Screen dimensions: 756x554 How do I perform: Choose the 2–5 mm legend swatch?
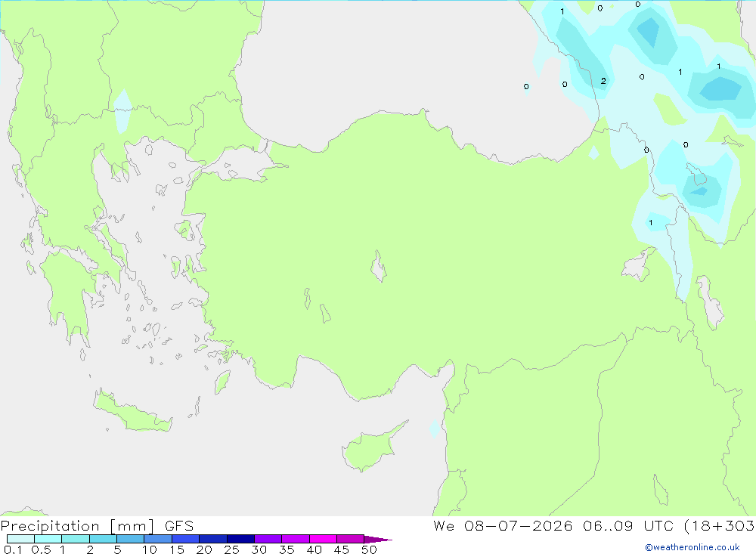pyautogui.click(x=103, y=539)
